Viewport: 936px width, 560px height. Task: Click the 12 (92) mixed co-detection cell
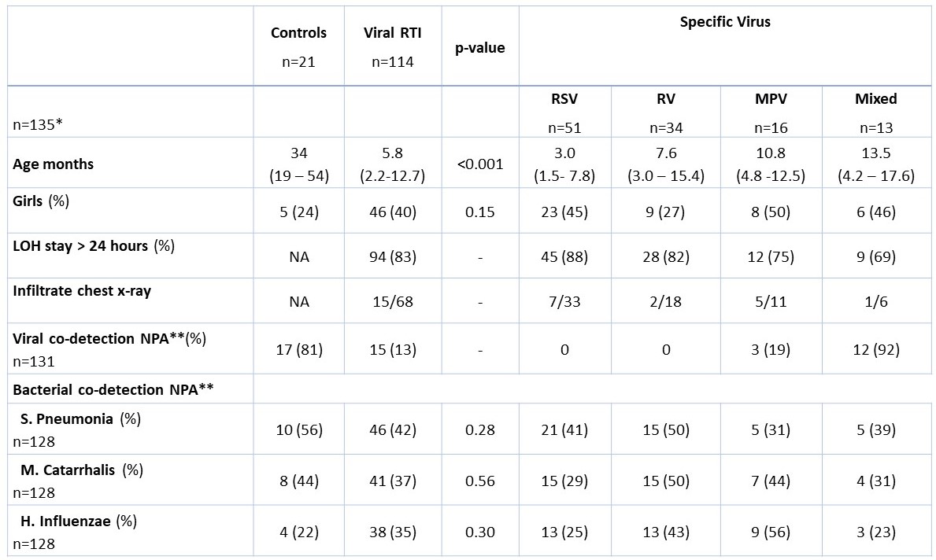(875, 349)
